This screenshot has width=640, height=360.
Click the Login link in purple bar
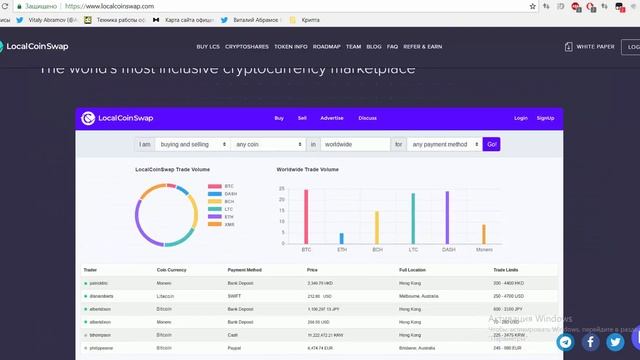pos(521,118)
